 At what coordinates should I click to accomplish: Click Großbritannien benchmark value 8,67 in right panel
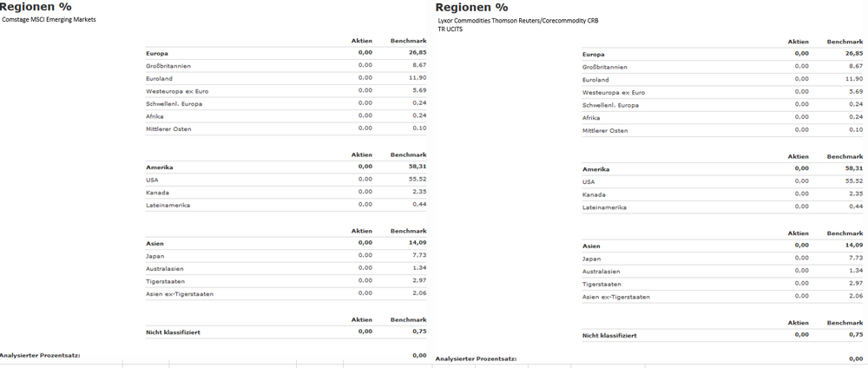(857, 67)
